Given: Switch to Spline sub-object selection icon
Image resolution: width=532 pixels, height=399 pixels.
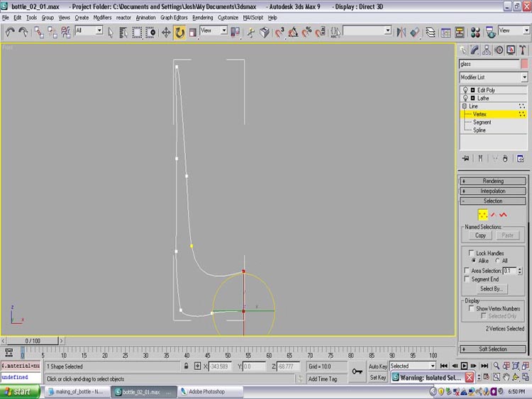Looking at the screenshot, I should (x=504, y=215).
